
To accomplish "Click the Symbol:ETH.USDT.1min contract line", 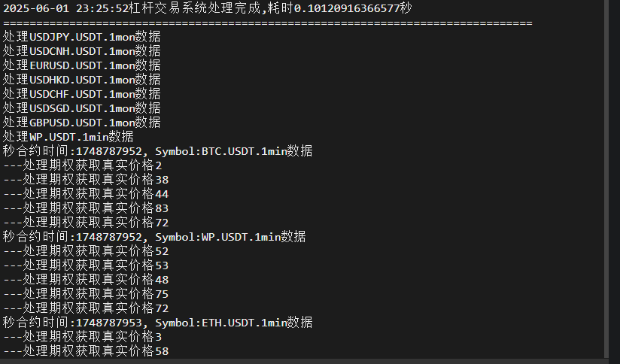I will click(157, 323).
